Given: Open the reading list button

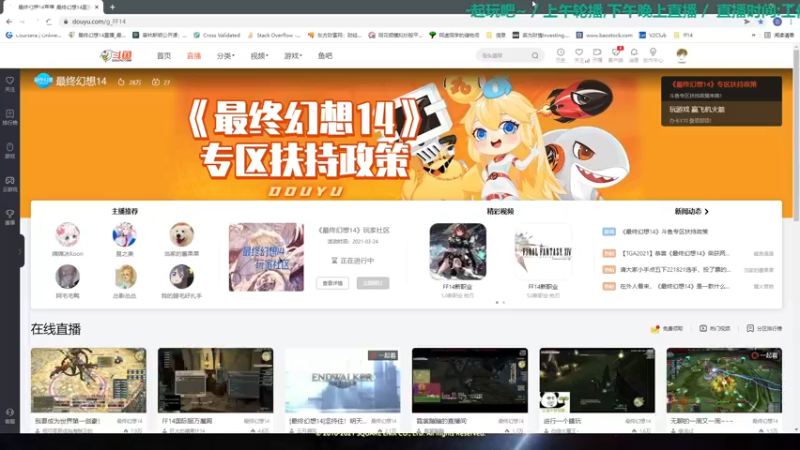Looking at the screenshot, I should pos(780,35).
